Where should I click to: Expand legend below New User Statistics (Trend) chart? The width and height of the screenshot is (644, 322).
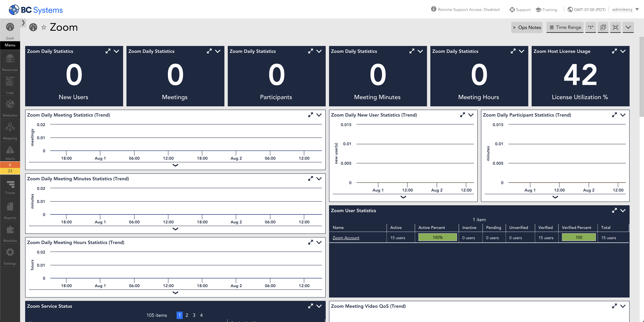403,197
